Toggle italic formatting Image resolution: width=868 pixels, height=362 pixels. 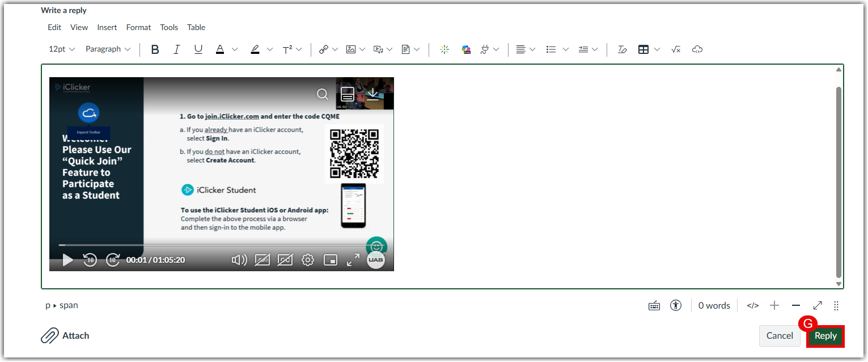pos(176,49)
